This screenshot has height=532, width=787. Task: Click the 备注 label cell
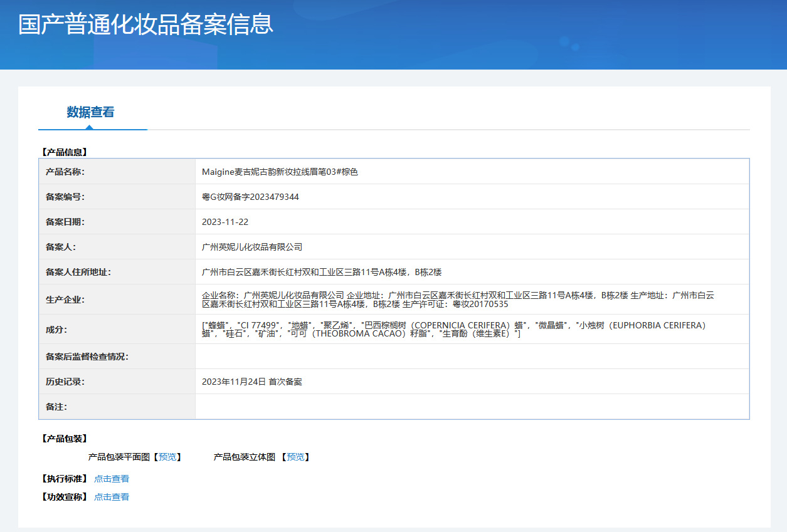coord(117,407)
